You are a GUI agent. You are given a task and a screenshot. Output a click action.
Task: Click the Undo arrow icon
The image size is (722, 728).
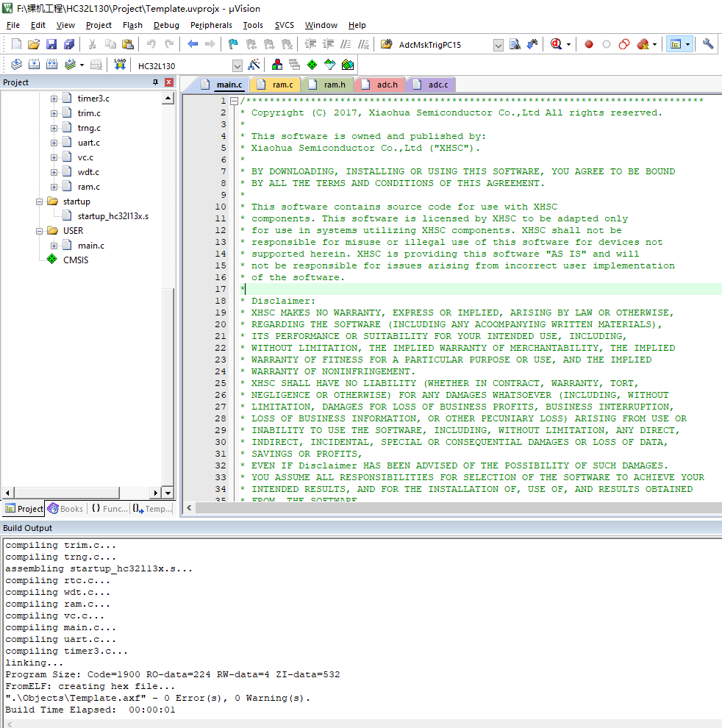click(151, 45)
